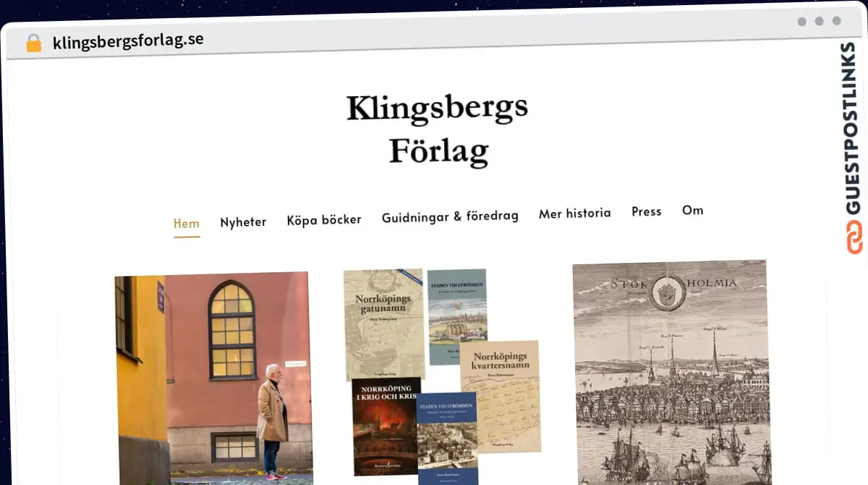Open the photo of man by pink building

pos(213,378)
